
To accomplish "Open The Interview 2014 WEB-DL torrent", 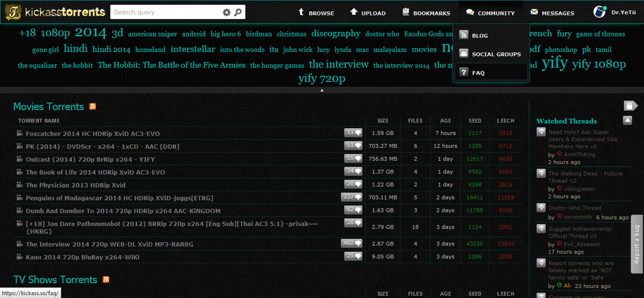I will point(109,244).
